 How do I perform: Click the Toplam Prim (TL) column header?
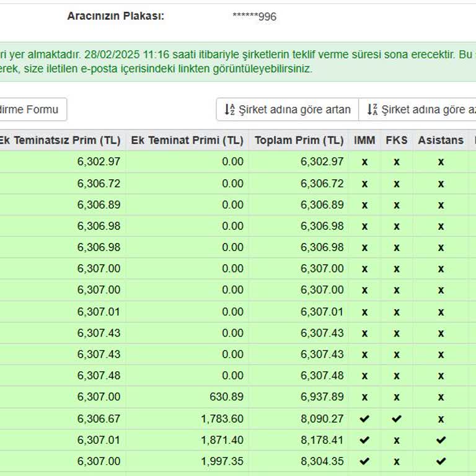299,140
